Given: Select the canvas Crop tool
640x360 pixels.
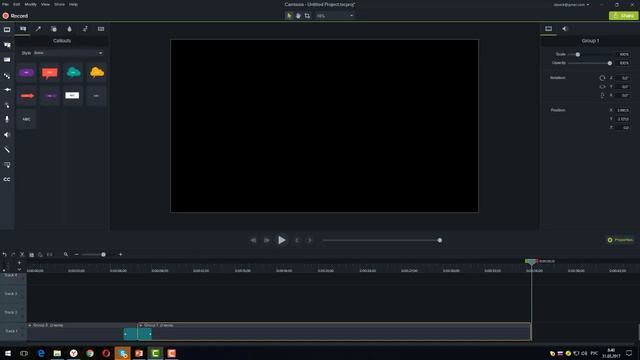Looking at the screenshot, I should 307,16.
